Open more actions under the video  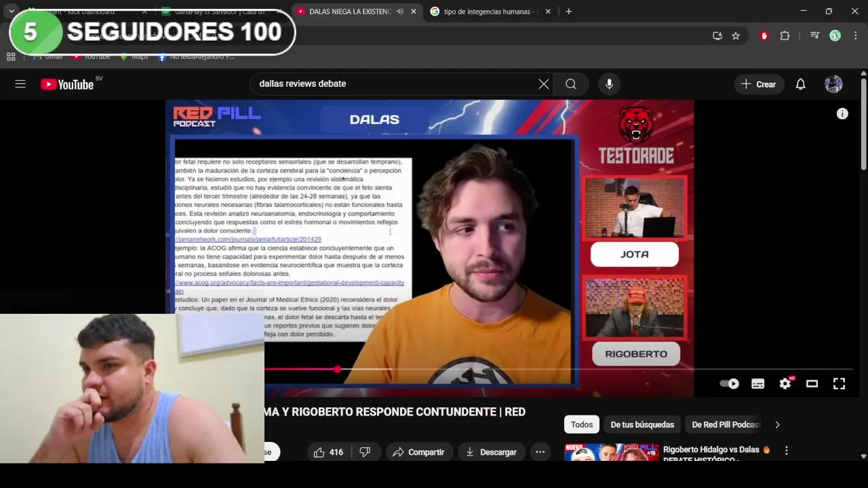click(x=540, y=452)
